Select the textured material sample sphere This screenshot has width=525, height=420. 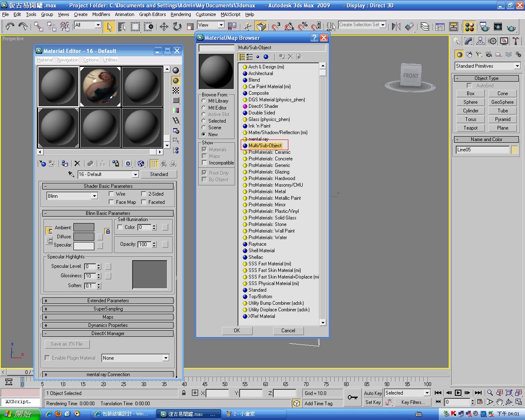click(x=100, y=87)
